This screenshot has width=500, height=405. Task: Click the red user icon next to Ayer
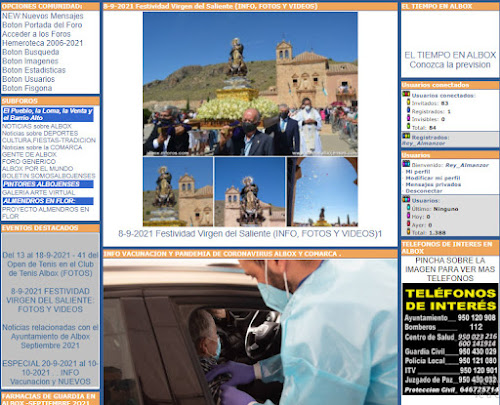click(408, 224)
